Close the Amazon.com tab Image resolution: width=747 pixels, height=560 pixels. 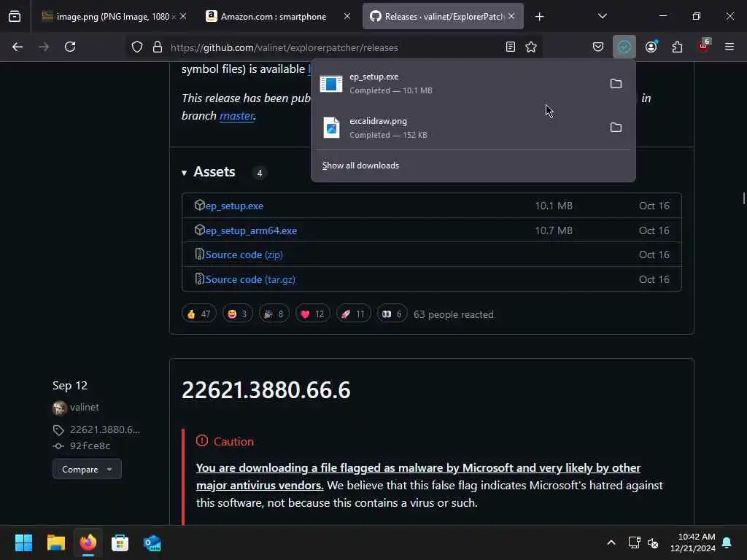click(347, 16)
